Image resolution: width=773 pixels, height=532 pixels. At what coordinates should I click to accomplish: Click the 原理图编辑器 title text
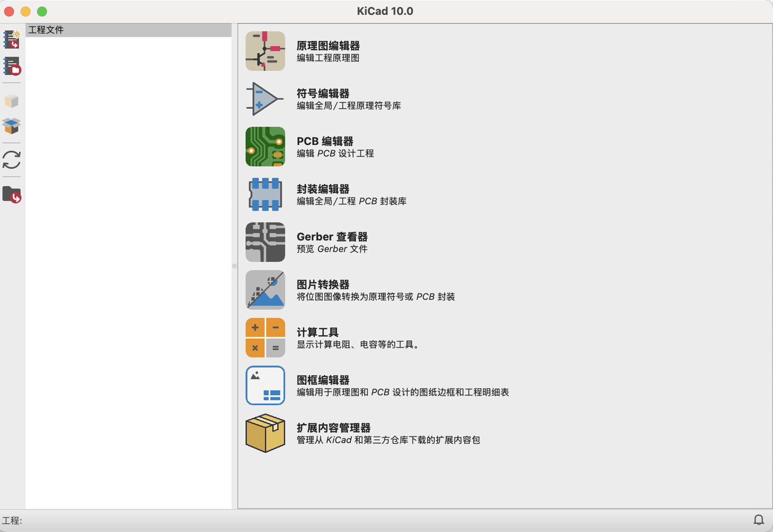(328, 46)
